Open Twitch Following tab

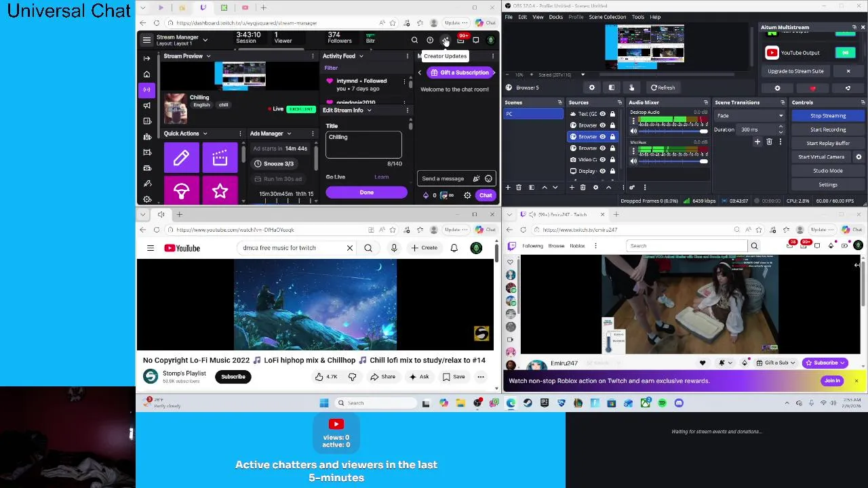click(x=532, y=246)
